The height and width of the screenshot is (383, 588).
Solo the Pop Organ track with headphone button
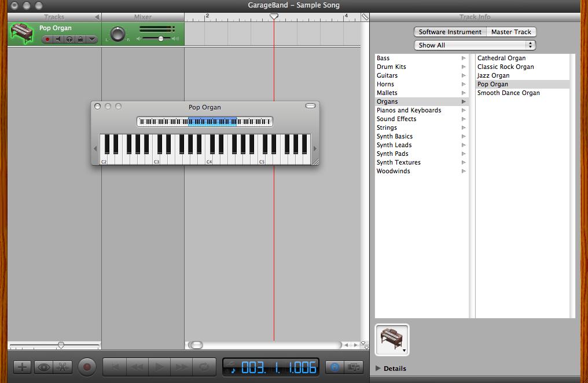(69, 39)
